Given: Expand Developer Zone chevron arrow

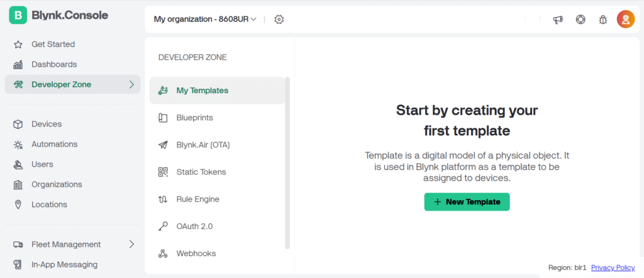Looking at the screenshot, I should pyautogui.click(x=131, y=84).
